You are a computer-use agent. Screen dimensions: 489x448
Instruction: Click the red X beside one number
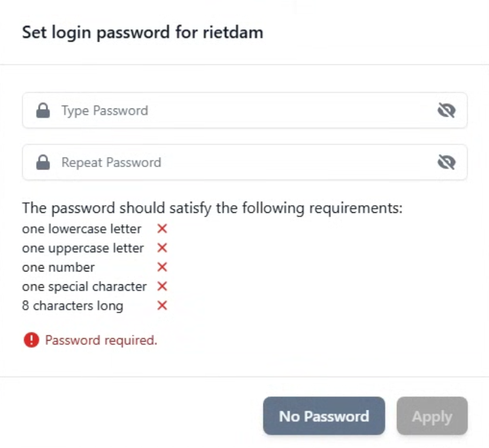pos(162,267)
